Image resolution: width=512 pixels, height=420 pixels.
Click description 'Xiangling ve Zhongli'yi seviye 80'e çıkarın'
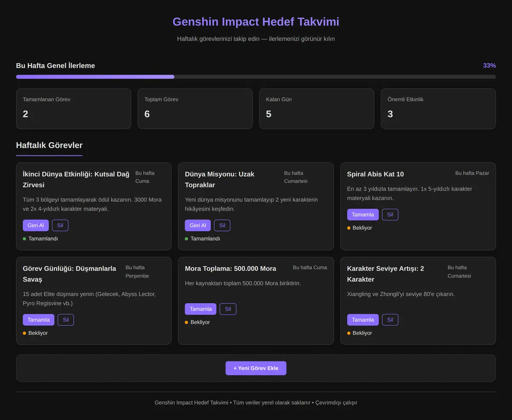click(x=401, y=294)
